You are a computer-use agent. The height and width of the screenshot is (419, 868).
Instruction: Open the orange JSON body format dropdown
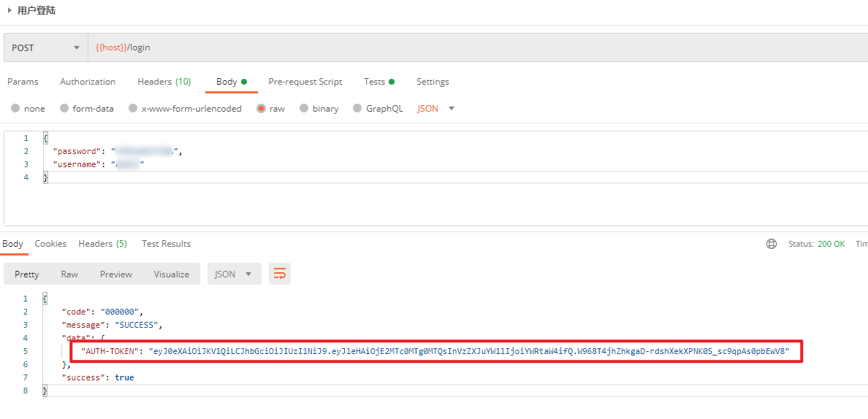[x=435, y=109]
